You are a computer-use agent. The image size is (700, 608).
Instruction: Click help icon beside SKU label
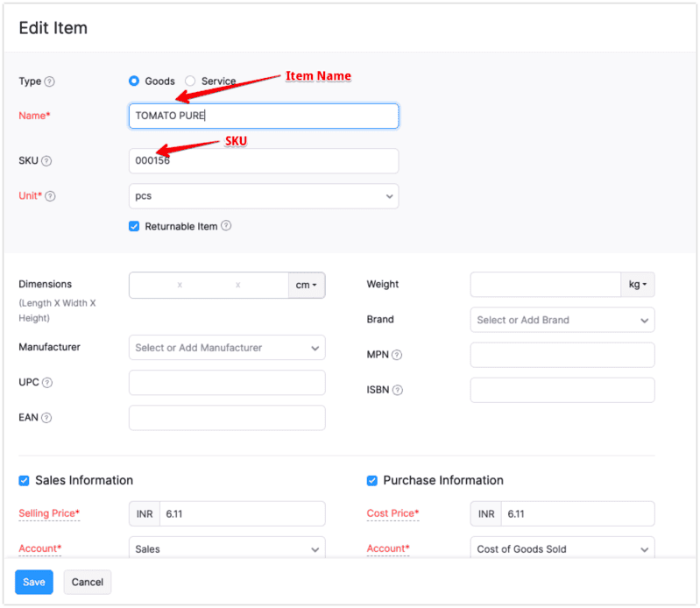coord(46,161)
